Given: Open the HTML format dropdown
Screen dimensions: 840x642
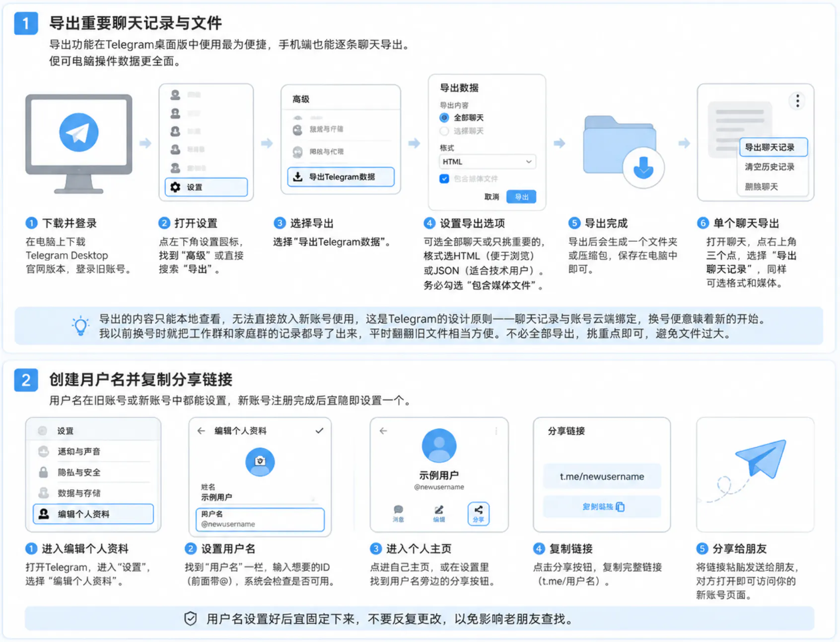Looking at the screenshot, I should 487,162.
